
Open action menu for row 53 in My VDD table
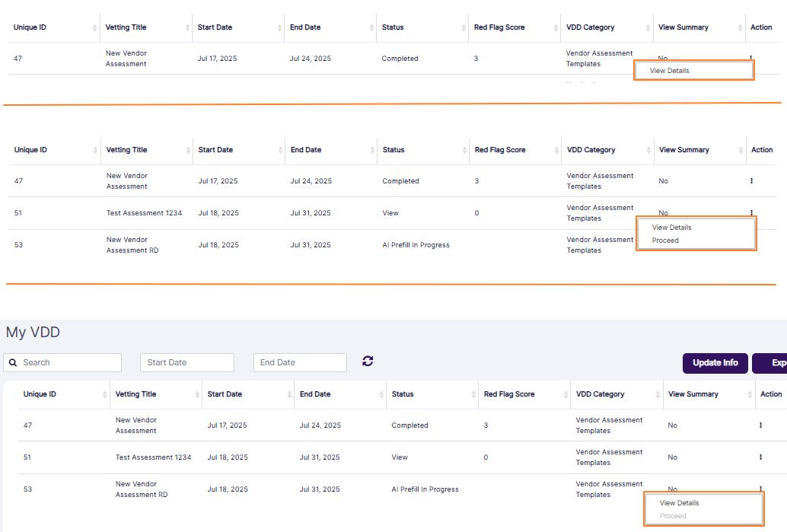pyautogui.click(x=760, y=489)
